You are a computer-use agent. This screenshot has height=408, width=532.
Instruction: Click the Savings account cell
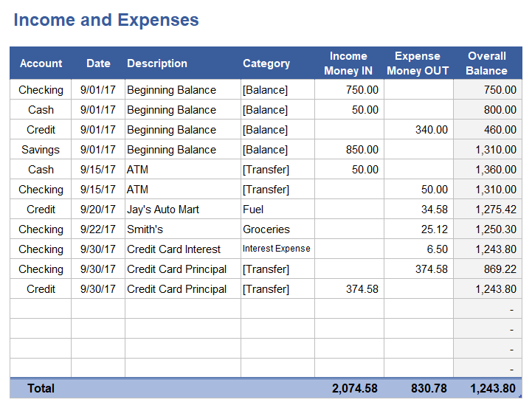click(x=41, y=150)
